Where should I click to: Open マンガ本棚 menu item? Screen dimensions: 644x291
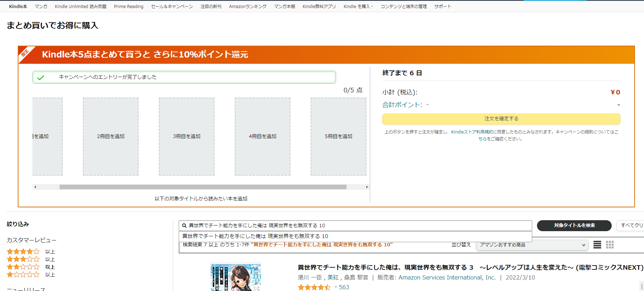(x=284, y=6)
